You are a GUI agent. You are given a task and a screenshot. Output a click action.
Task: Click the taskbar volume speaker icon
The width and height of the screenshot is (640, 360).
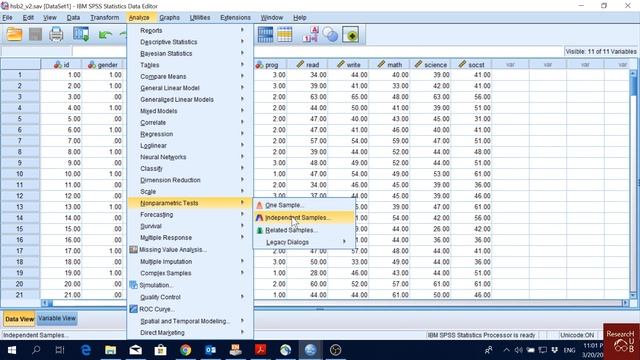[x=518, y=350]
